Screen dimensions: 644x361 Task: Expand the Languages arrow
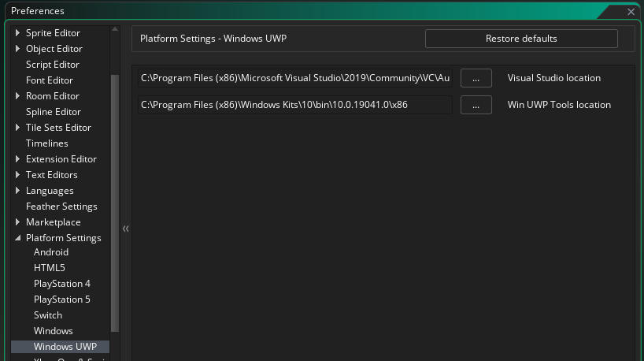point(18,191)
